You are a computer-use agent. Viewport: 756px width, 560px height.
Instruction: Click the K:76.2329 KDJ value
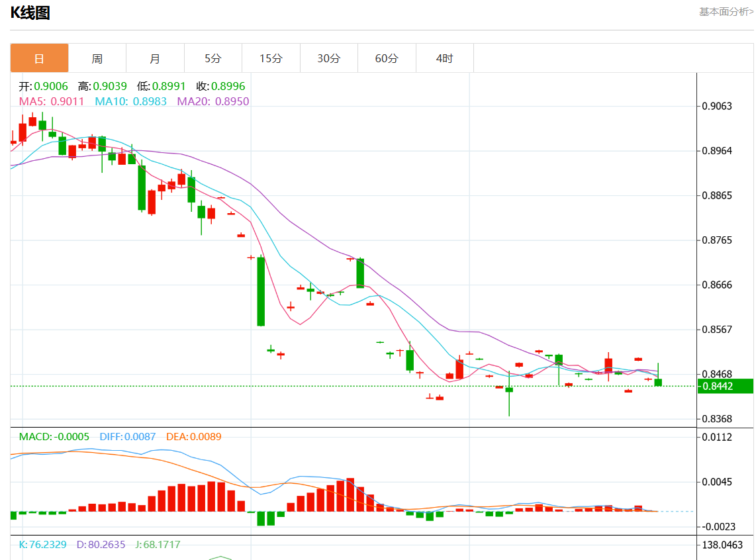click(x=43, y=545)
